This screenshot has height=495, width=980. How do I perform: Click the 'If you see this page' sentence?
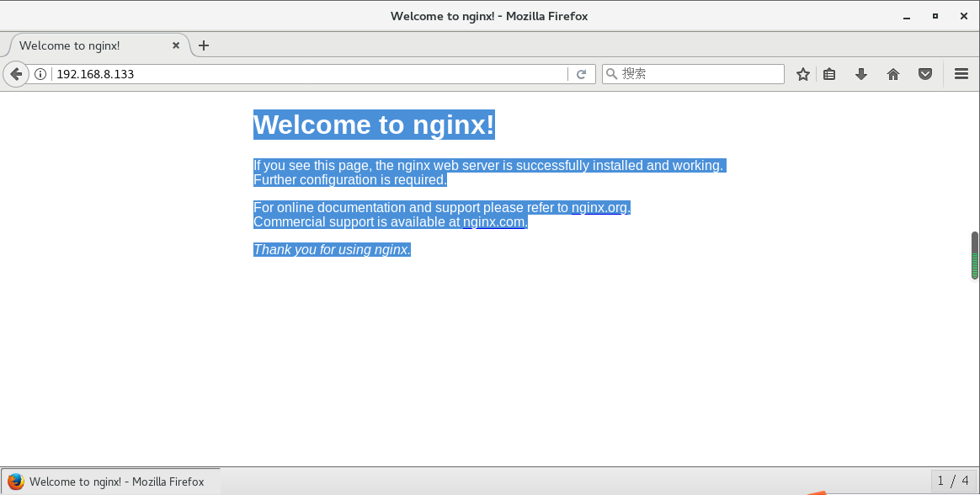(488, 166)
